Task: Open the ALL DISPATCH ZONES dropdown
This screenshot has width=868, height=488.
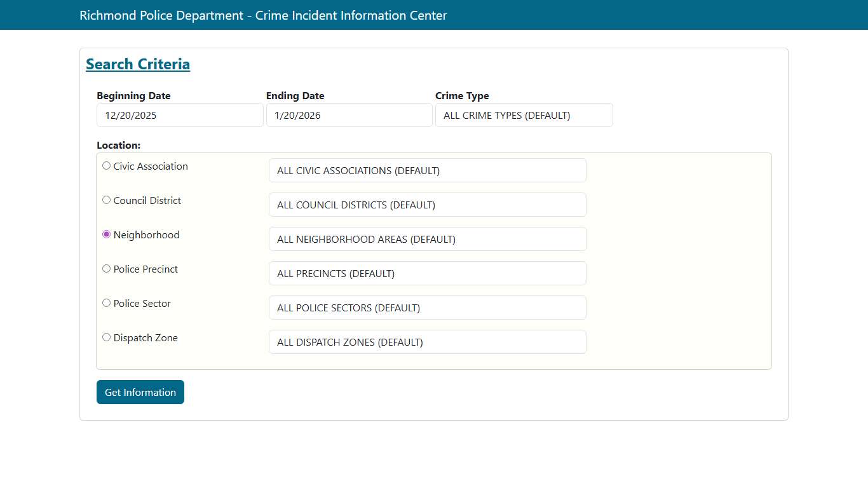Action: [427, 342]
